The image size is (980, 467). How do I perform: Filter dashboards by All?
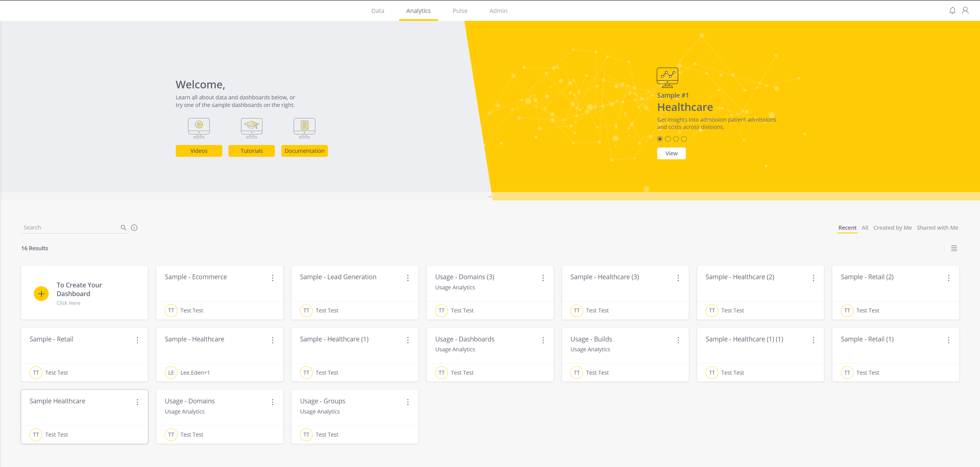pos(865,227)
